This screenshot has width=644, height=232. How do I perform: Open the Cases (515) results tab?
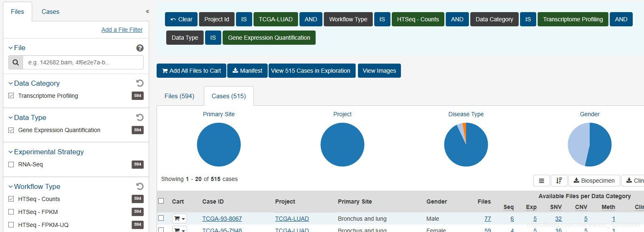pos(229,96)
